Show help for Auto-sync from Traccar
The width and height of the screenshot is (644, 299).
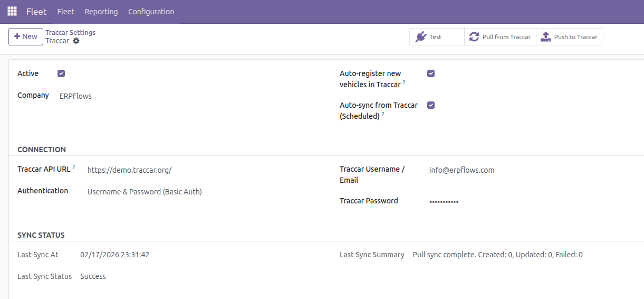(383, 114)
